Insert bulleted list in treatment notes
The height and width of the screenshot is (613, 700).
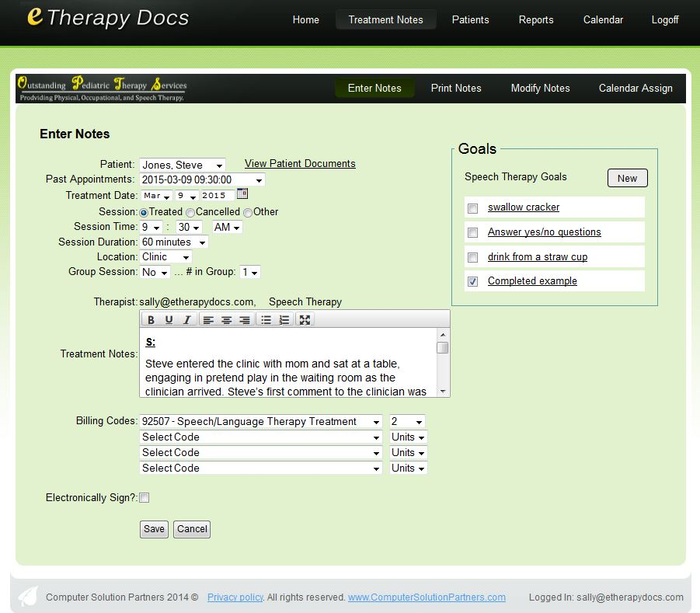point(266,320)
